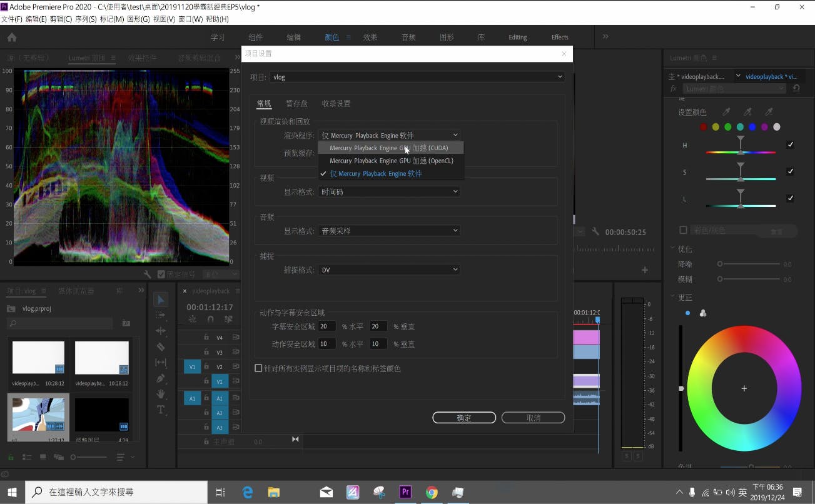Switch to Editing workspace
The width and height of the screenshot is (815, 504).
coord(518,38)
